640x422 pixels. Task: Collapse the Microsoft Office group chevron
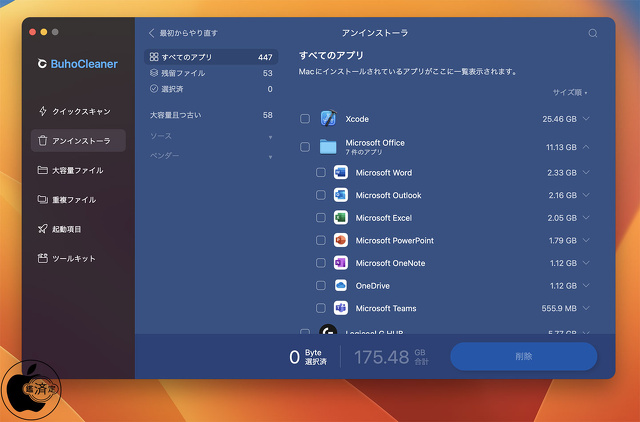click(586, 147)
